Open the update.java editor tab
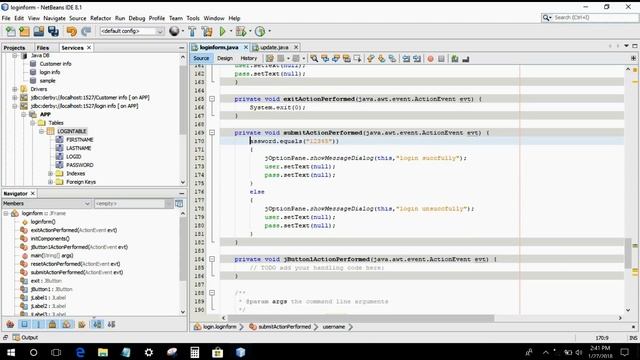The height and width of the screenshot is (360, 640). tap(274, 47)
